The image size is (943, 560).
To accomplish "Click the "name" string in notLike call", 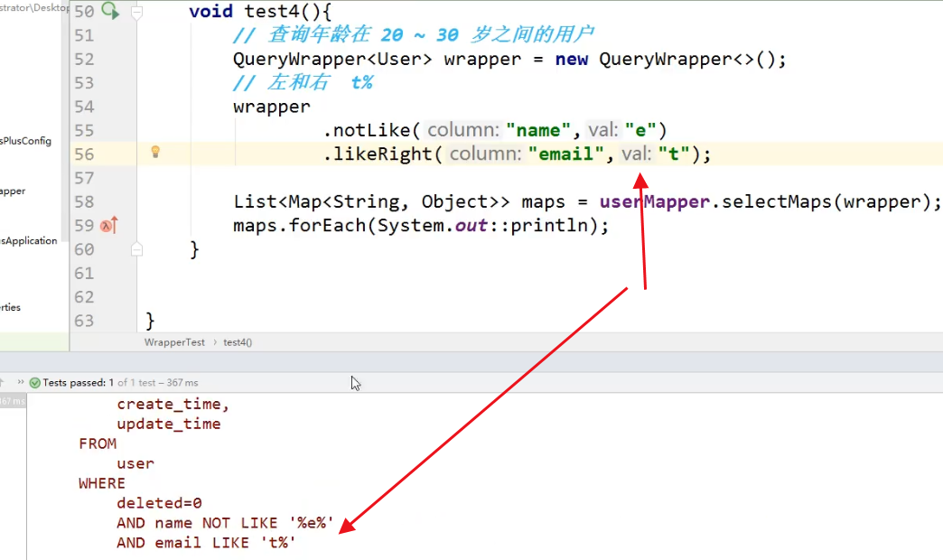I will coord(537,130).
